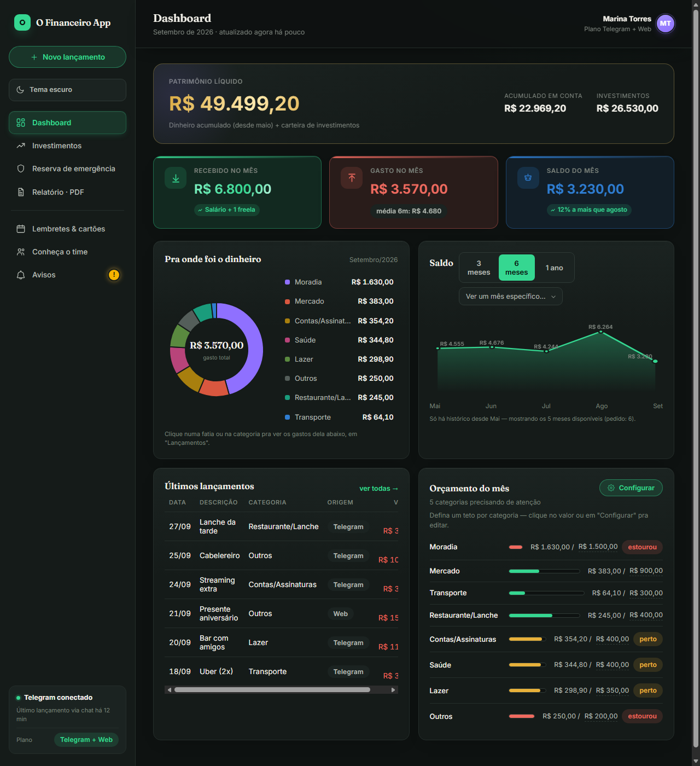Click the calendar icon beside Lembretes & cartões
This screenshot has height=766, width=700.
click(21, 229)
